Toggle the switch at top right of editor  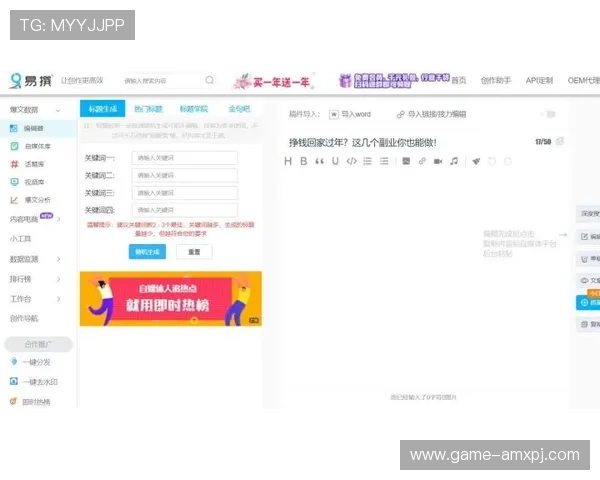[548, 114]
